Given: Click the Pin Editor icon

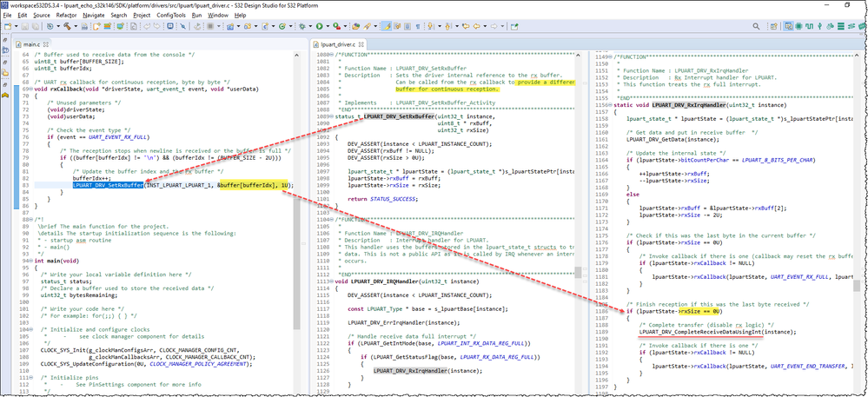Looking at the screenshot, I should (514, 26).
